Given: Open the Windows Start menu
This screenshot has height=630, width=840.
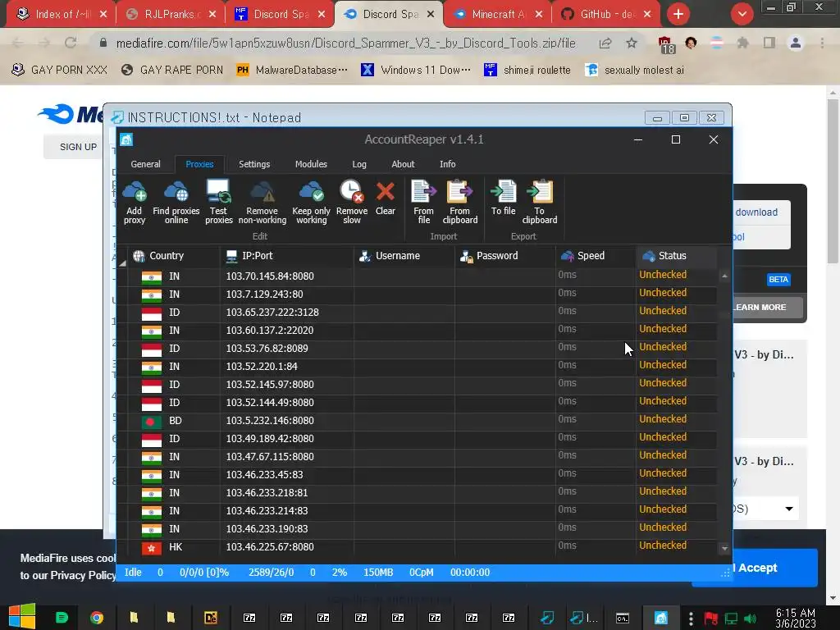Looking at the screenshot, I should pyautogui.click(x=22, y=617).
